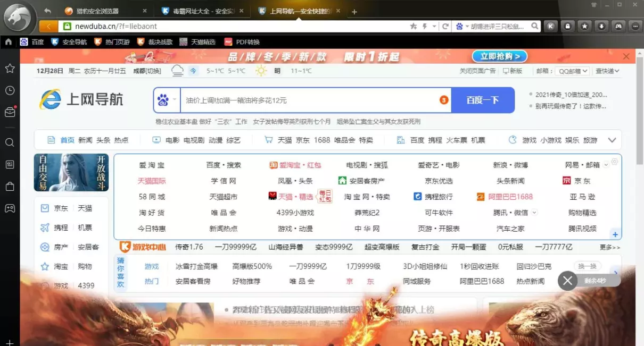The image size is (644, 346).
Task: Open address bar history dropdown arrow
Action: point(435,26)
